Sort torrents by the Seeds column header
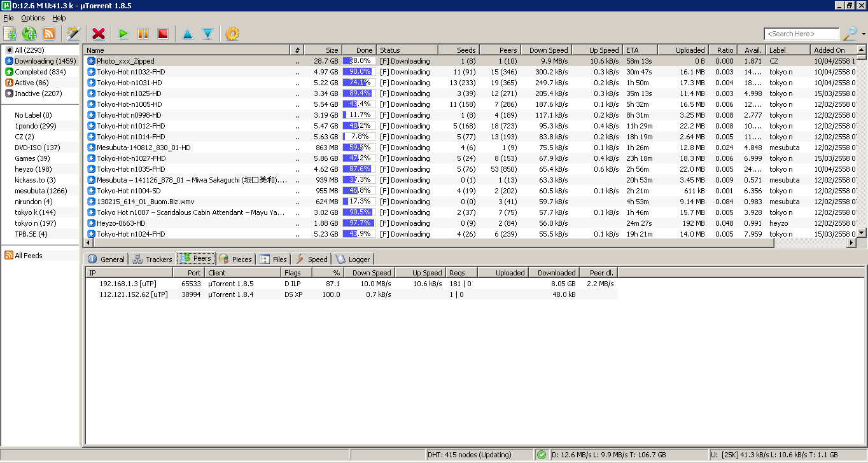Image resolution: width=868 pixels, height=463 pixels. pyautogui.click(x=458, y=50)
